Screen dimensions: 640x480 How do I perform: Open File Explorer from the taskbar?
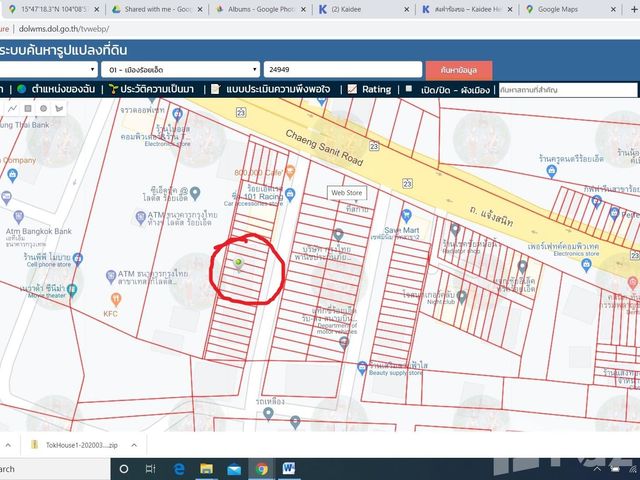point(206,469)
